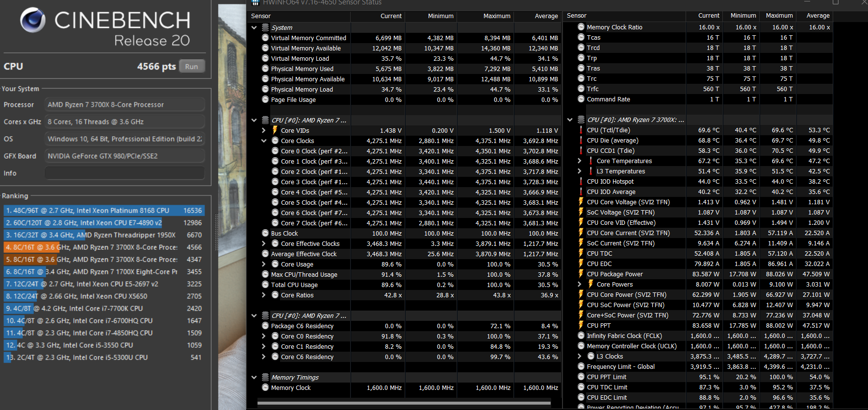Screen dimensions: 868x410
Task: Collapse CPU [#0]: AMD Ryzen 7 3700X group on right
Action: pos(570,120)
